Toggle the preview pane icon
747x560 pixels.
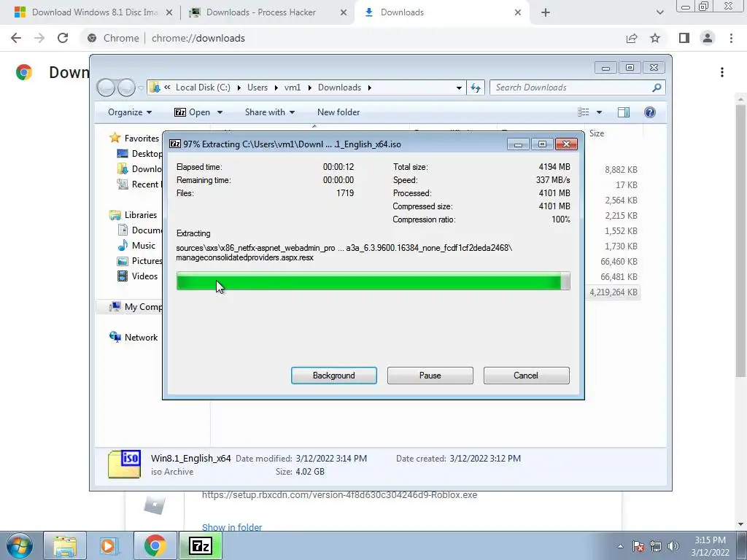[x=624, y=112]
